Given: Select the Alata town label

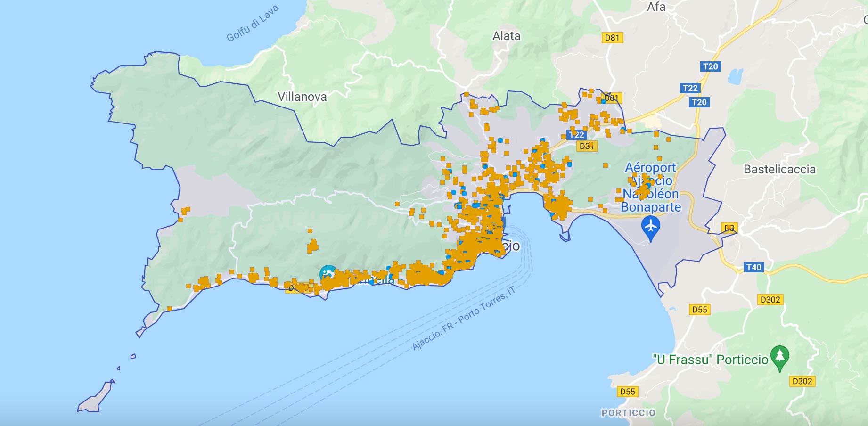Looking at the screenshot, I should 506,36.
